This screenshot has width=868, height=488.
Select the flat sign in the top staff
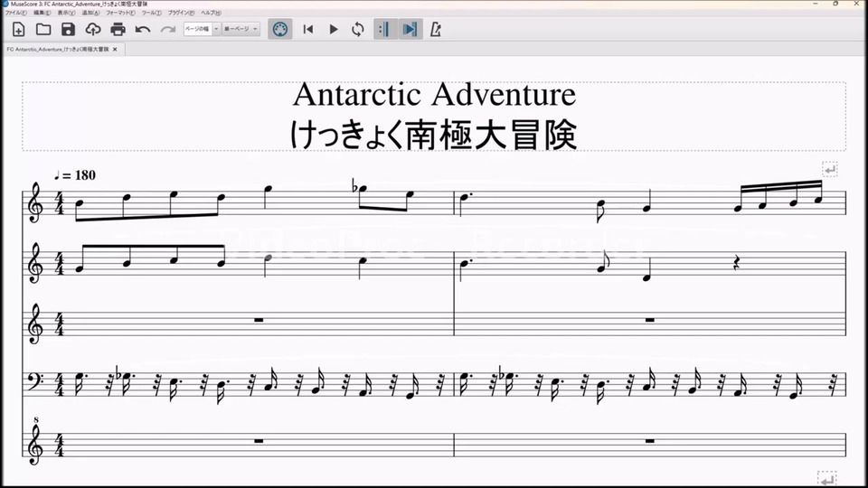click(x=355, y=186)
